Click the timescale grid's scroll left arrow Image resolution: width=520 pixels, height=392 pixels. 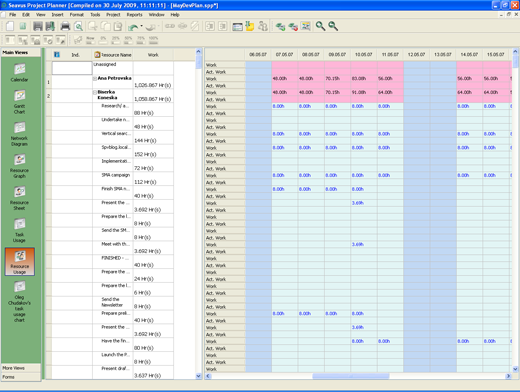(x=208, y=376)
